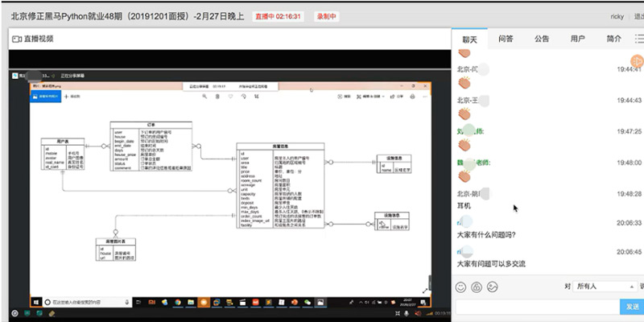Click the 发送 send button
This screenshot has height=322, width=644.
tap(630, 307)
